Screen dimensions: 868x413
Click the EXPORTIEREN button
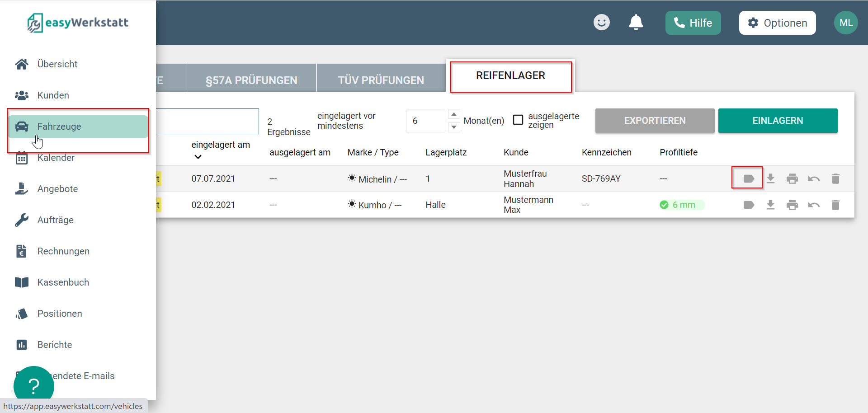pyautogui.click(x=655, y=121)
